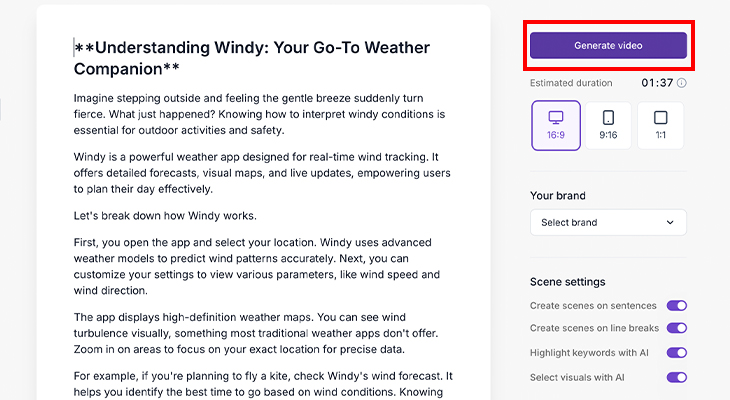Click the 01:37 estimated duration value
This screenshot has width=730, height=400.
[656, 83]
